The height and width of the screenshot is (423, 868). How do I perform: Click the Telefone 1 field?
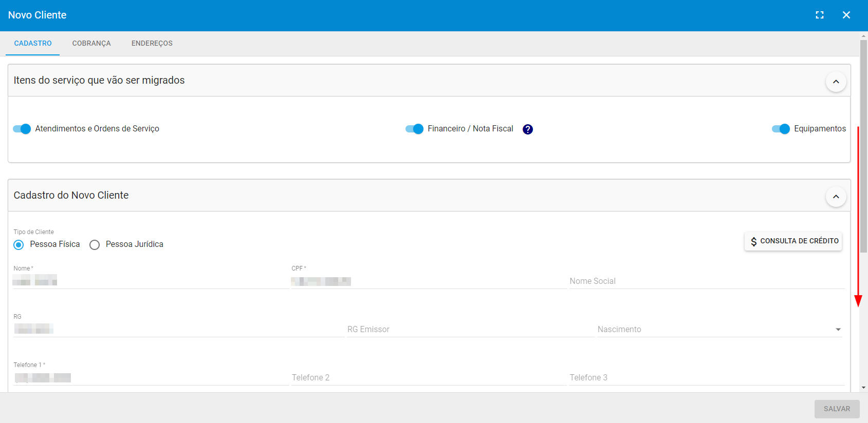point(151,377)
